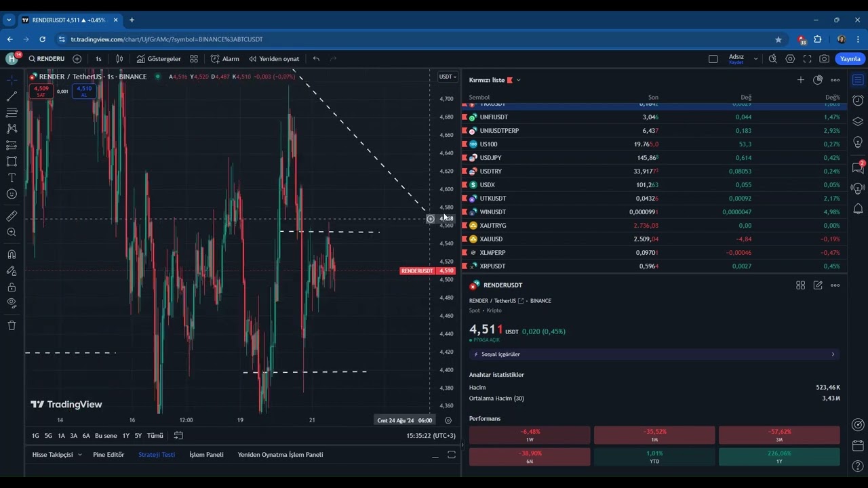Open the forecasting and measurement tools

click(x=12, y=145)
